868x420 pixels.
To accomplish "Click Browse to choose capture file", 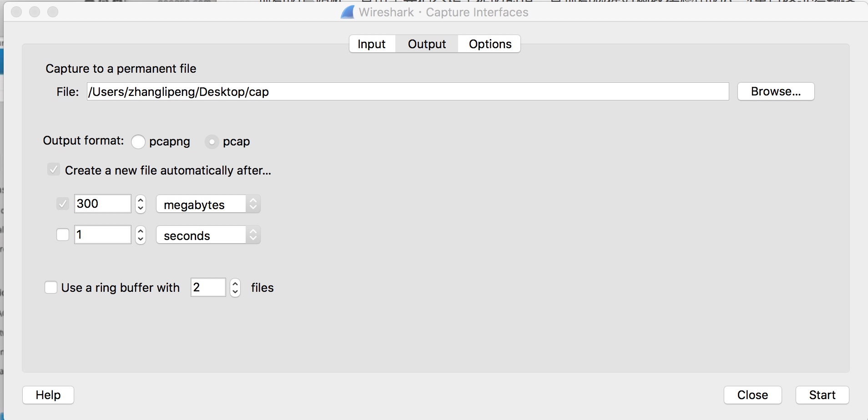I will 776,91.
